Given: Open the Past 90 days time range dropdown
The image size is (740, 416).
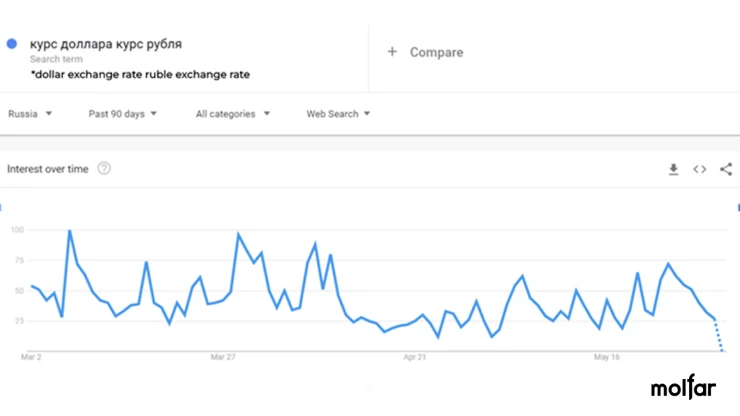Looking at the screenshot, I should pyautogui.click(x=123, y=114).
